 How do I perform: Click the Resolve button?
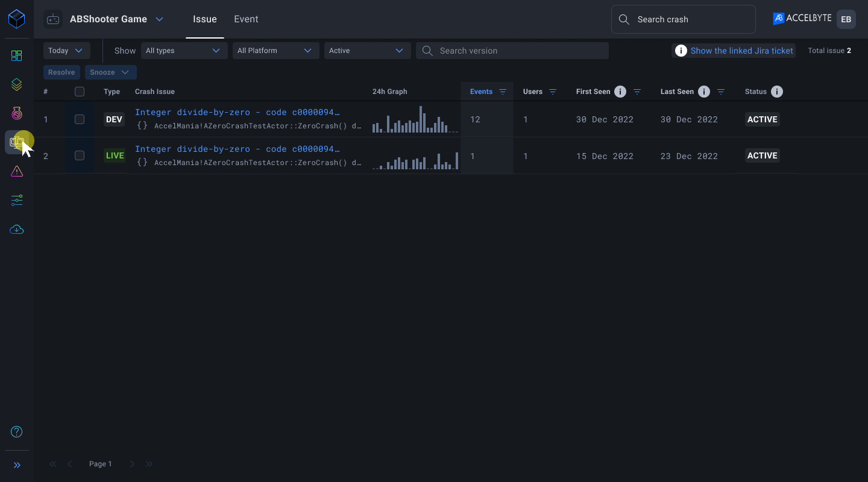click(x=61, y=72)
